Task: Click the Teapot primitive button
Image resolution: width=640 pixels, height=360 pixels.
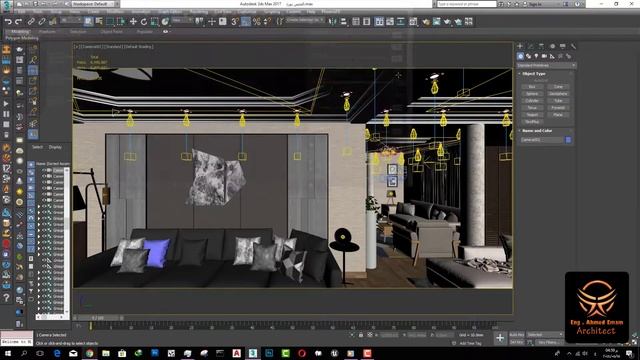Action: [532, 115]
